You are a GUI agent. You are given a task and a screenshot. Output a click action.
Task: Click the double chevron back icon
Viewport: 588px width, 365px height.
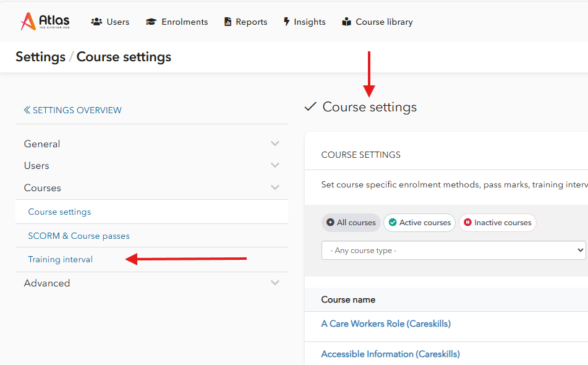(x=27, y=110)
